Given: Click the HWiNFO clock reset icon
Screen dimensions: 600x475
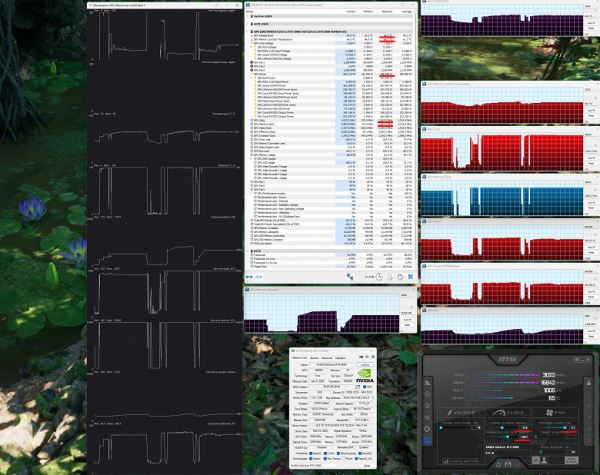Looking at the screenshot, I should (379, 277).
